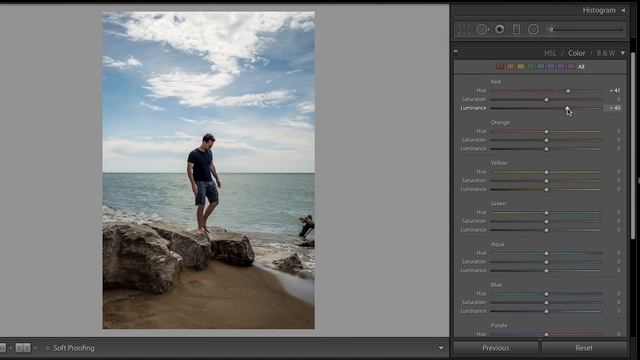Viewport: 640px width, 360px height.
Task: Click the Blue Hue slider handle
Action: (x=547, y=293)
